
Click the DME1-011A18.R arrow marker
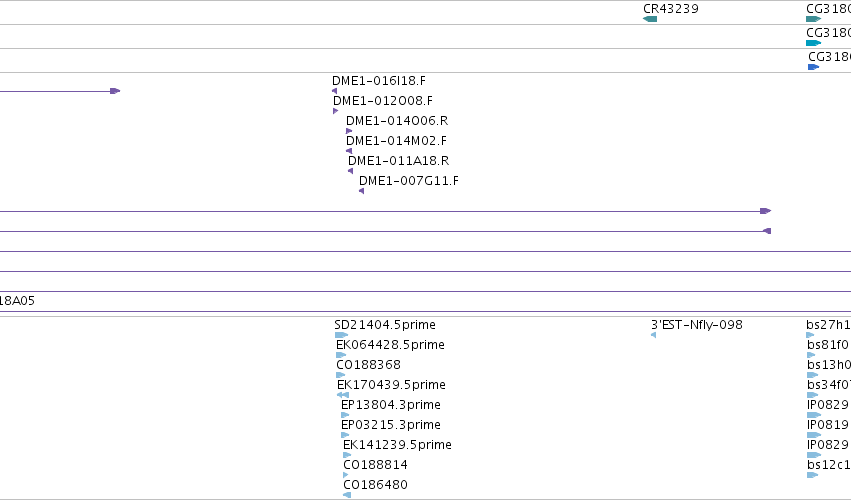coord(351,171)
